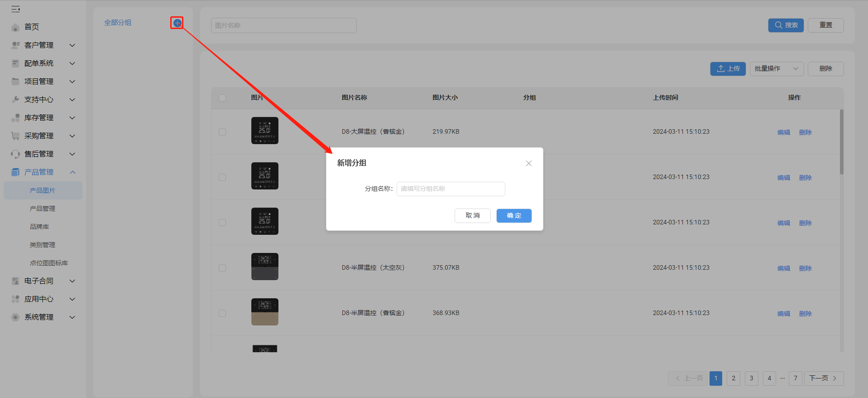The height and width of the screenshot is (398, 868).
Task: Click the blue plus add-group icon
Action: click(177, 23)
